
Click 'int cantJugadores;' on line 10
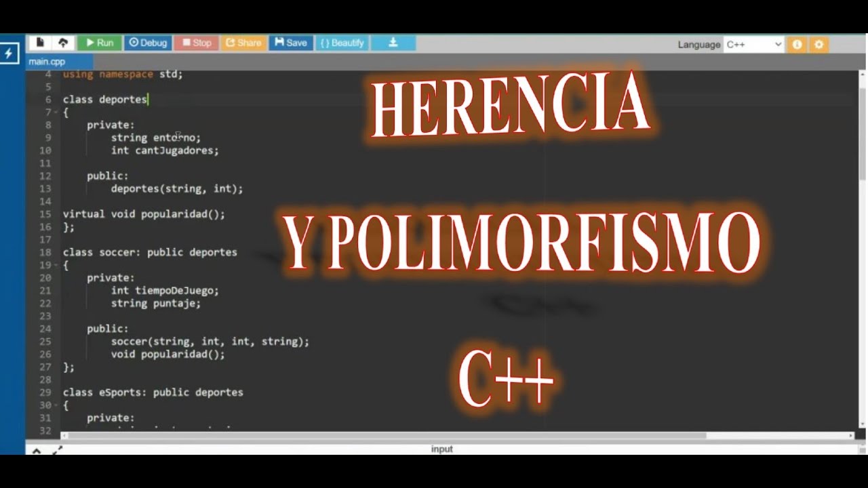click(165, 150)
